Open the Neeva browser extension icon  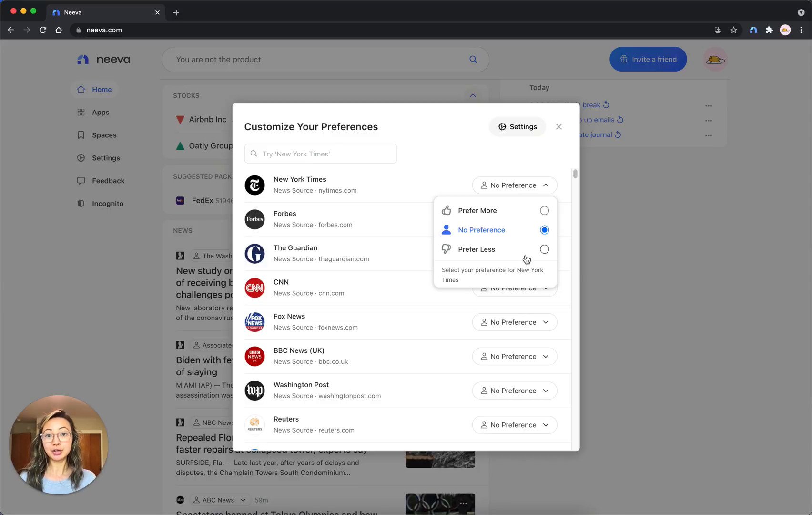pos(753,30)
